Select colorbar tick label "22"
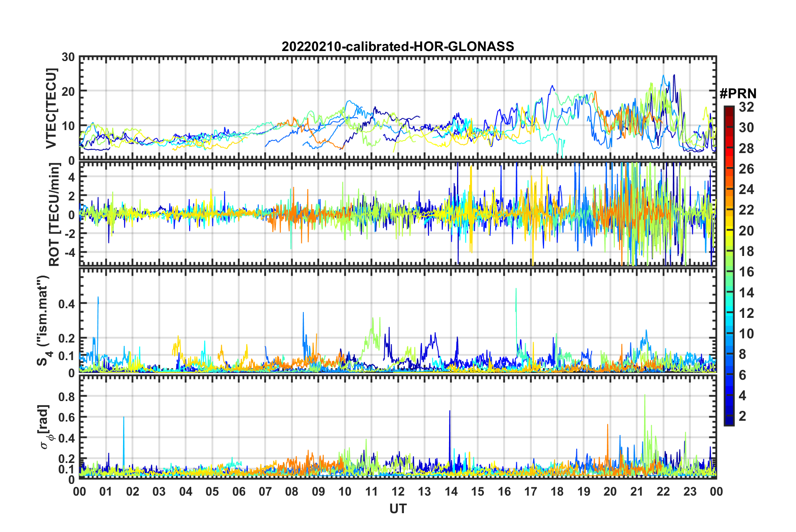Viewport: 796px width, 532px height. 746,210
